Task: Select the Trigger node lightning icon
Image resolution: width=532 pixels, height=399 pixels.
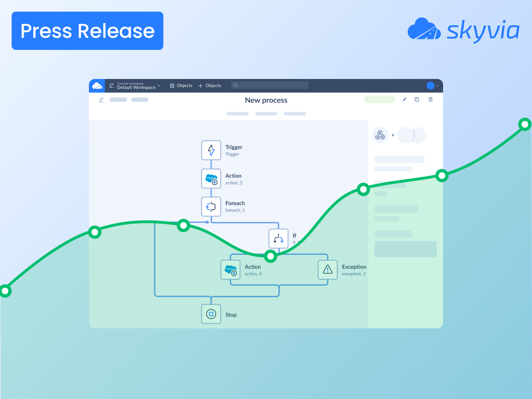Action: coord(211,150)
